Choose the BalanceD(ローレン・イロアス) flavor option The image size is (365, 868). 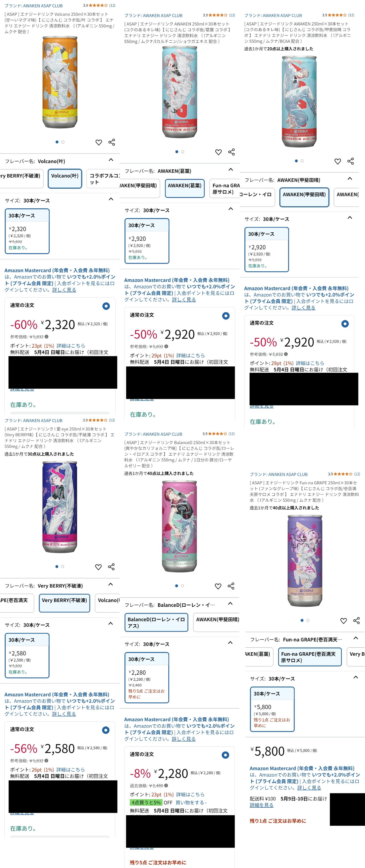point(156,622)
